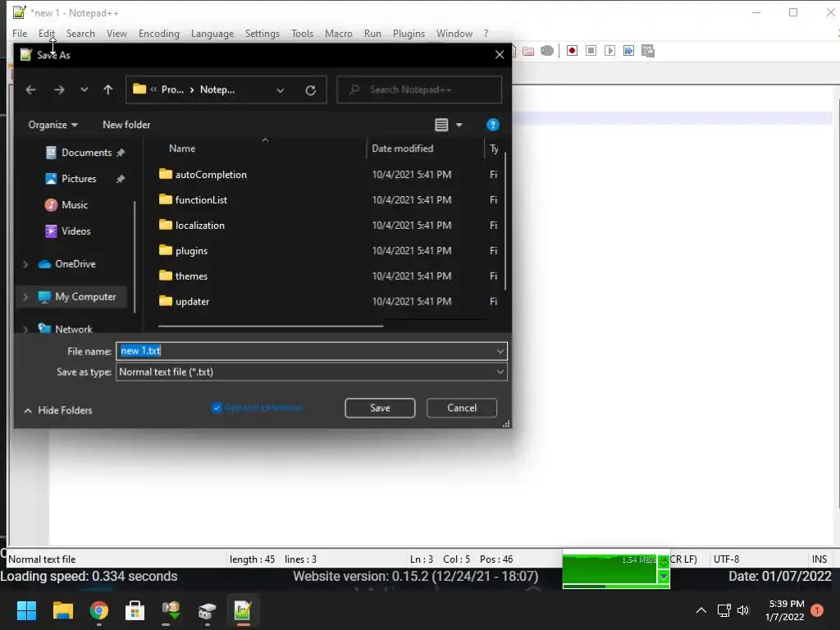Image resolution: width=840 pixels, height=630 pixels.
Task: Click the Search Notepad++ box
Action: pyautogui.click(x=419, y=90)
